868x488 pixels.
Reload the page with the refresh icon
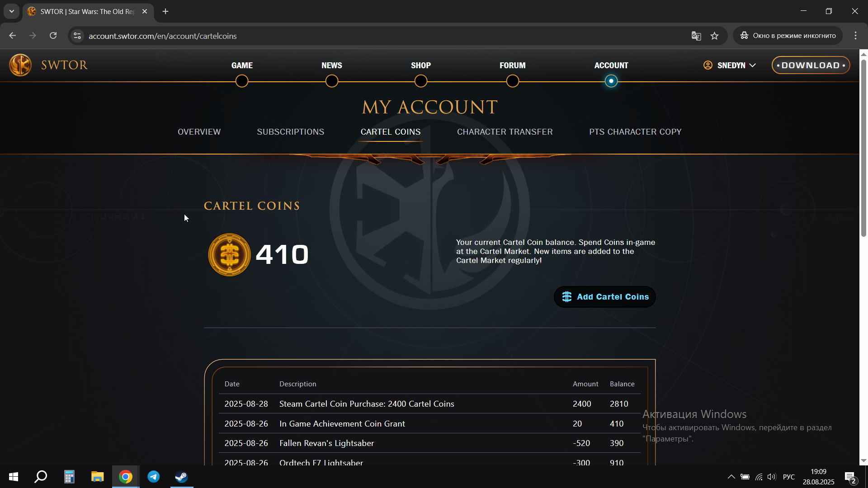[53, 36]
